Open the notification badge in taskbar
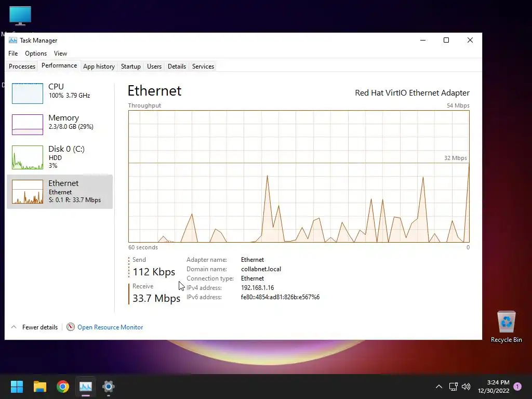Screen dimensions: 532x399 [x=517, y=387]
